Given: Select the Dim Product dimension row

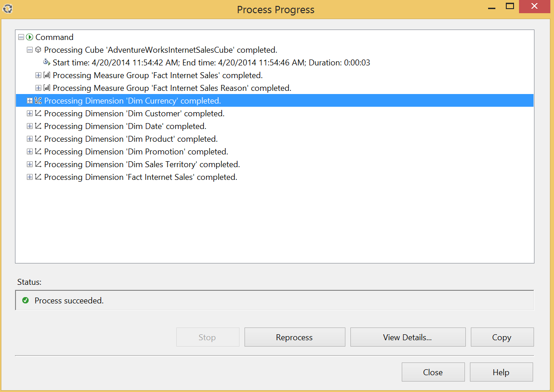Looking at the screenshot, I should coord(131,139).
